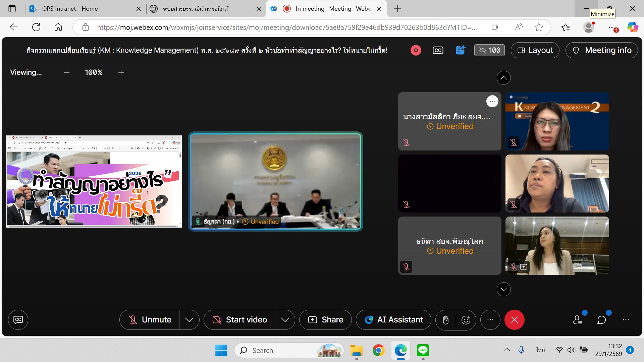Open more options menu in control bar
644x362 pixels.
490,320
